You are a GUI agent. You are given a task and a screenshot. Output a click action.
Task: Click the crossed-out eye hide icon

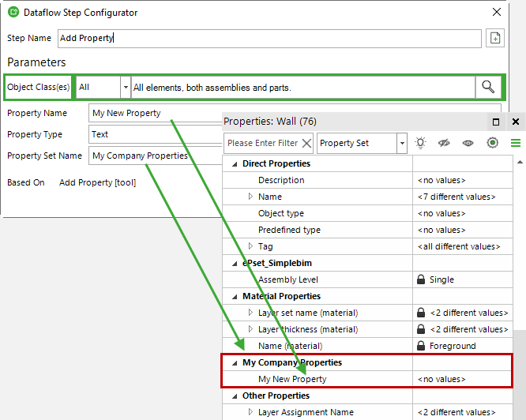click(444, 143)
